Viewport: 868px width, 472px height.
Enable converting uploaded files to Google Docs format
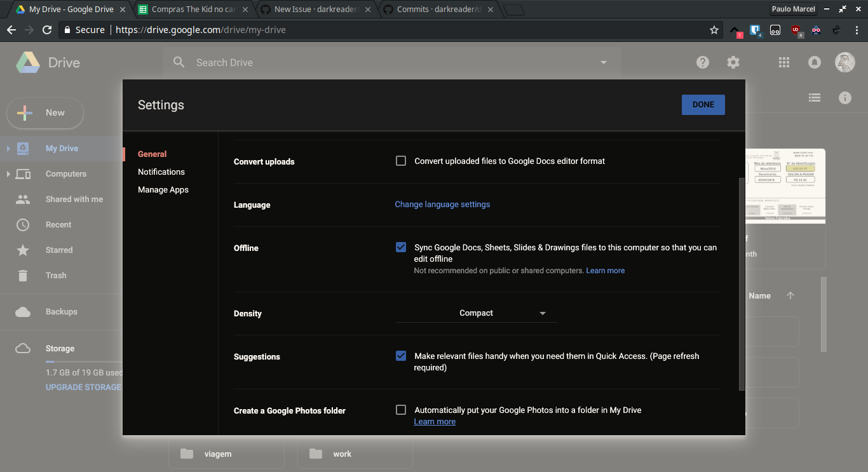[x=401, y=161]
